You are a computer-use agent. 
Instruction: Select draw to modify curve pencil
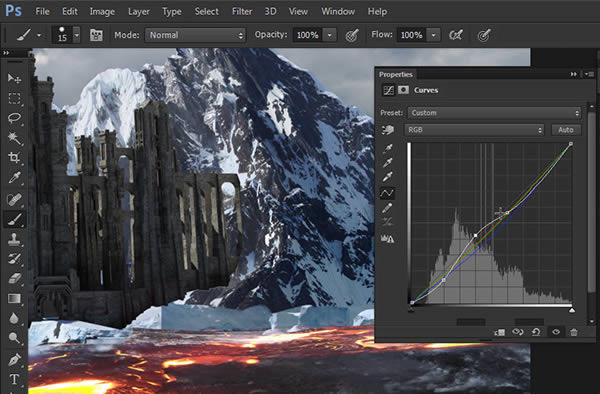(387, 208)
